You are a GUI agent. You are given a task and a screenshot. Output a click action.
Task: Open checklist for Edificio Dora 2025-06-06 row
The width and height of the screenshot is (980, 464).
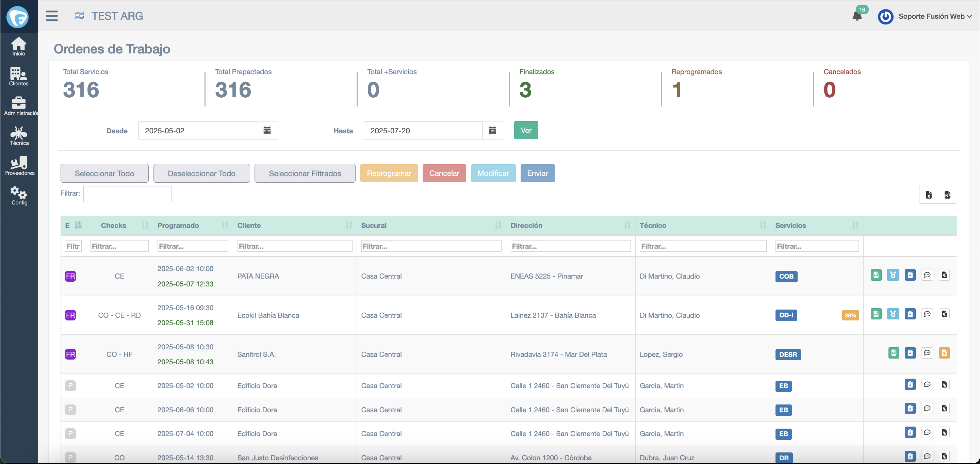click(x=910, y=409)
